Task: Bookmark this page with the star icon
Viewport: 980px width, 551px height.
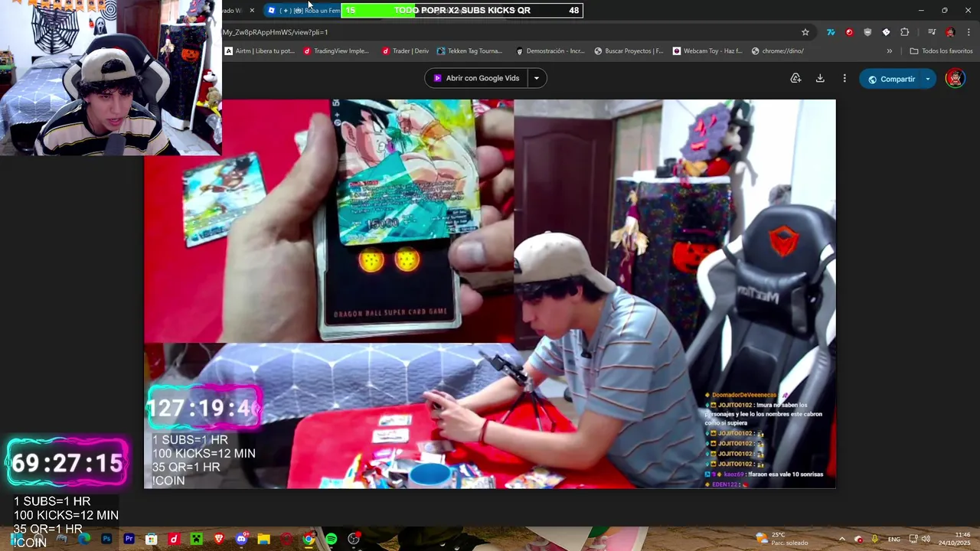Action: (x=805, y=32)
